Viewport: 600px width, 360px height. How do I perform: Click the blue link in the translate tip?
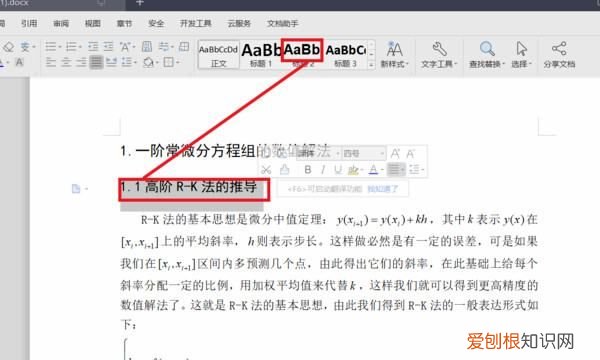pos(383,189)
